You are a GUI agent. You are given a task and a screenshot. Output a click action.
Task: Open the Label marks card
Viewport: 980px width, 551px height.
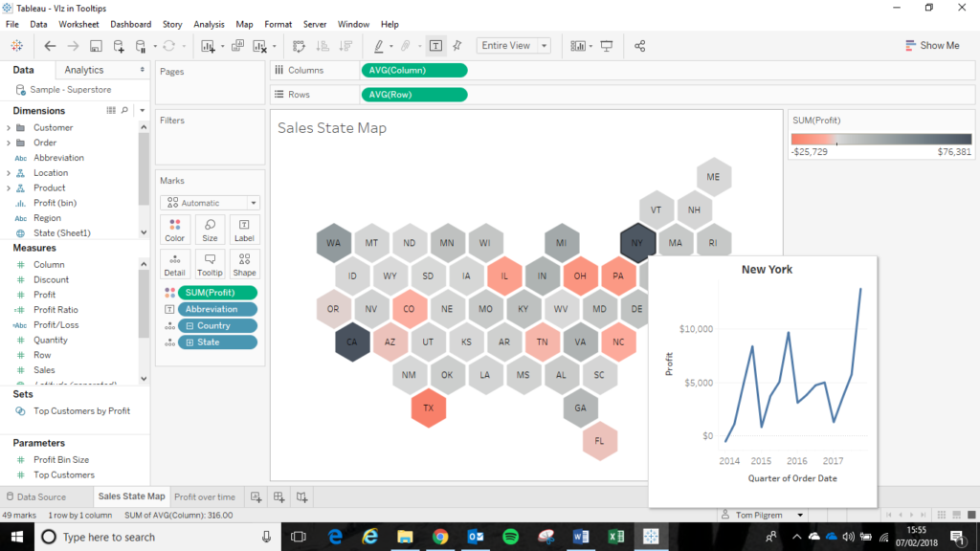click(x=244, y=230)
